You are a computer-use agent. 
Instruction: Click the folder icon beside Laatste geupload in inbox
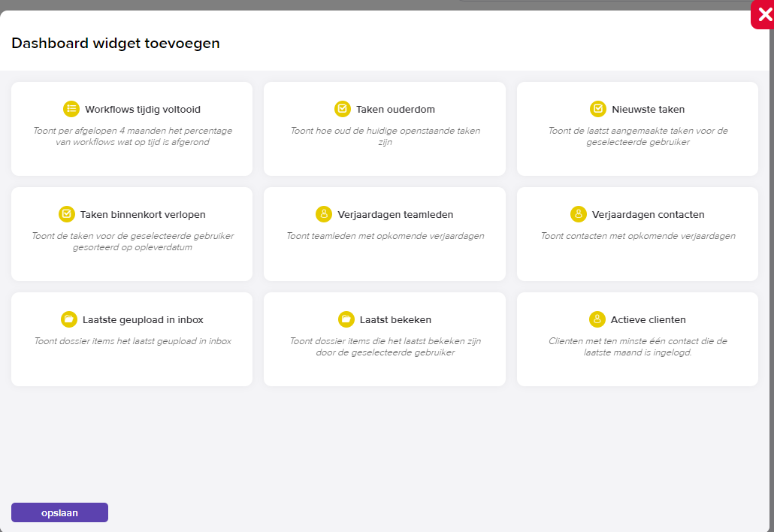pyautogui.click(x=69, y=319)
